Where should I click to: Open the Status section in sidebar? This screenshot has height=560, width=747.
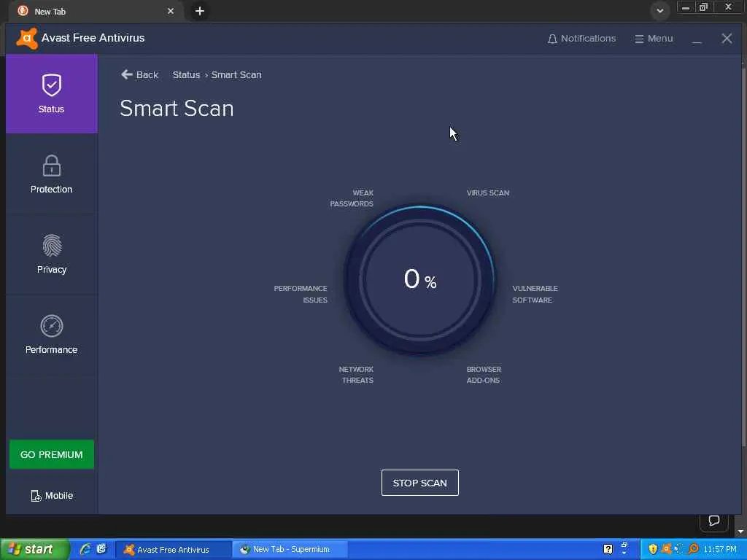[x=52, y=93]
